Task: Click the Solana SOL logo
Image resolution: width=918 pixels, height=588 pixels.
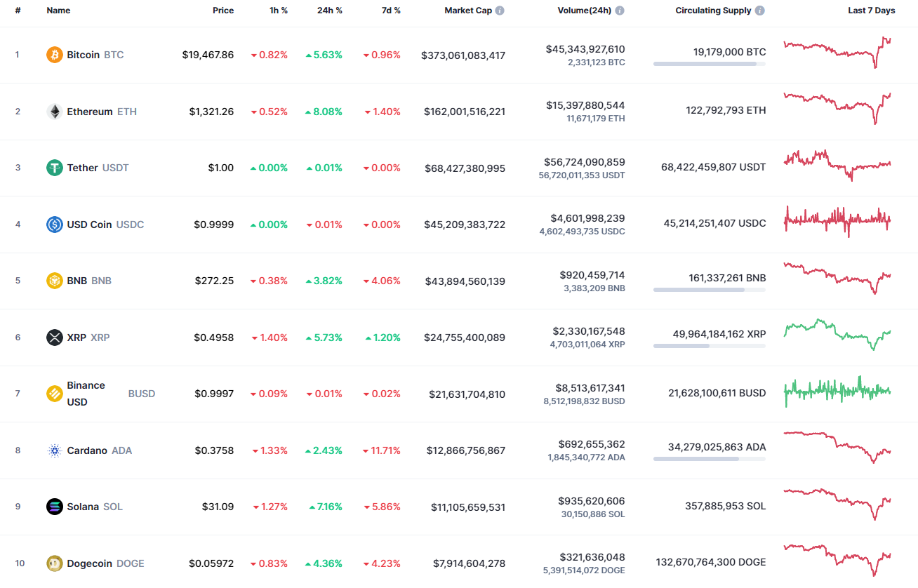Action: (x=54, y=506)
